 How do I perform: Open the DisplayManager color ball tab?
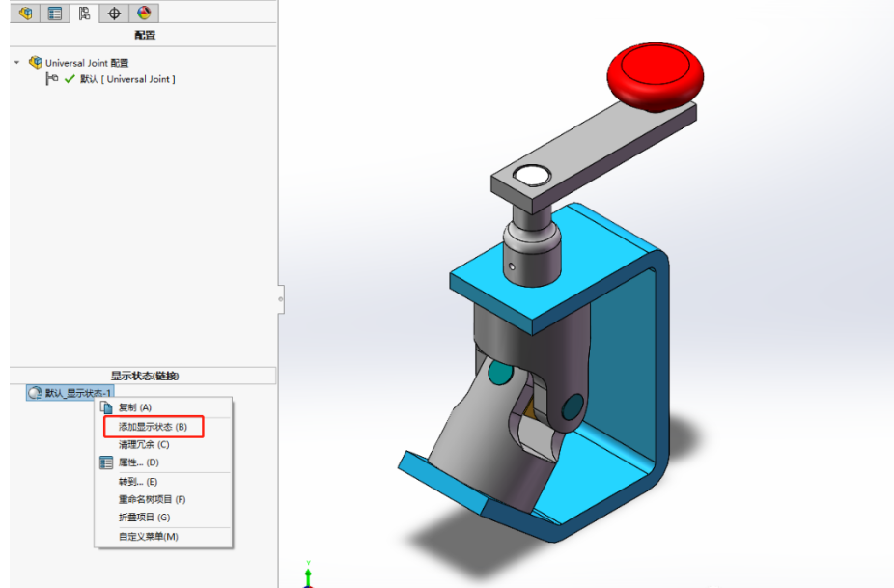(x=144, y=13)
